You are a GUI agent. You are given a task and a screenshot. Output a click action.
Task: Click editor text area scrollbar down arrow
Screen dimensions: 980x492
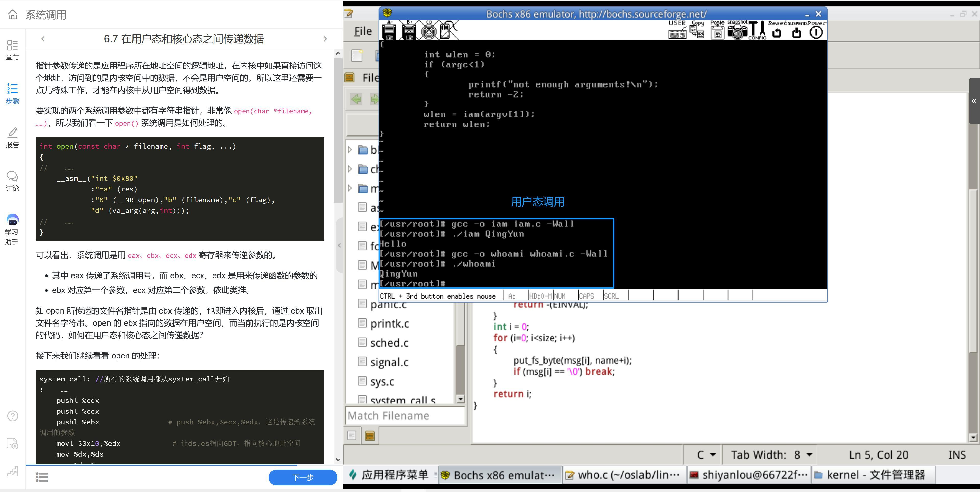[x=973, y=438]
